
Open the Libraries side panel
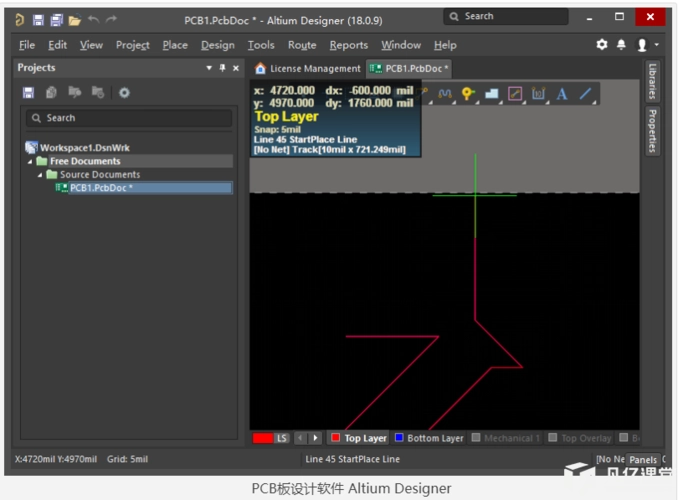pos(652,81)
